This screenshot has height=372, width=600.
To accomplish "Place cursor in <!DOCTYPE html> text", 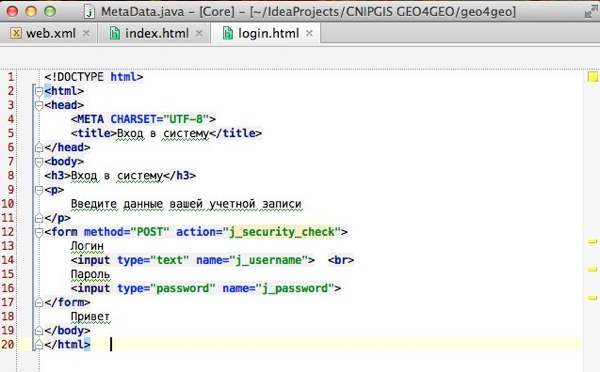I will tap(93, 77).
